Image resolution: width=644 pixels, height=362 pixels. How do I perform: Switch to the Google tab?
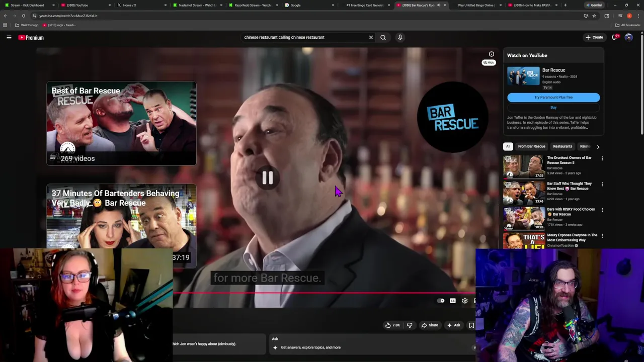[x=308, y=5]
